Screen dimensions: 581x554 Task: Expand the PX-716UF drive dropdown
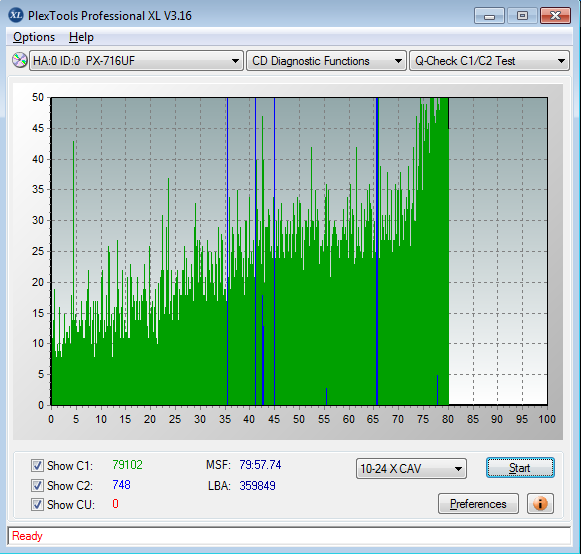pos(136,60)
